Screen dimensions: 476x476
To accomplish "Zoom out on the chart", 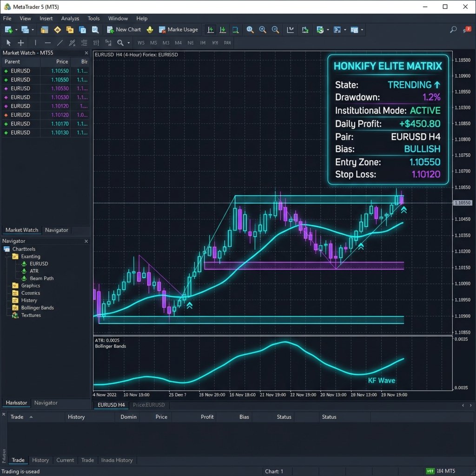I will 275,30.
